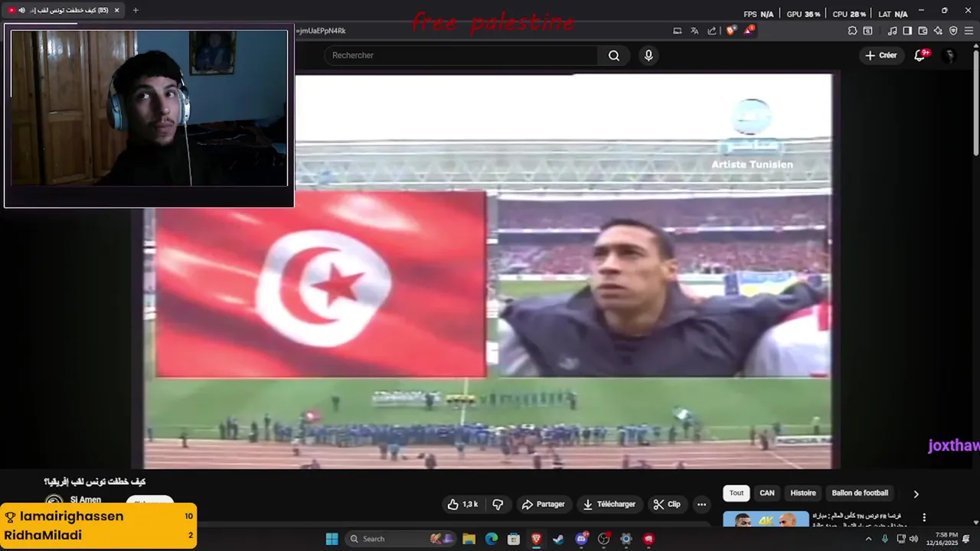Screen dimensions: 980x551
Task: Click the install app icon in address bar
Action: pyautogui.click(x=677, y=31)
